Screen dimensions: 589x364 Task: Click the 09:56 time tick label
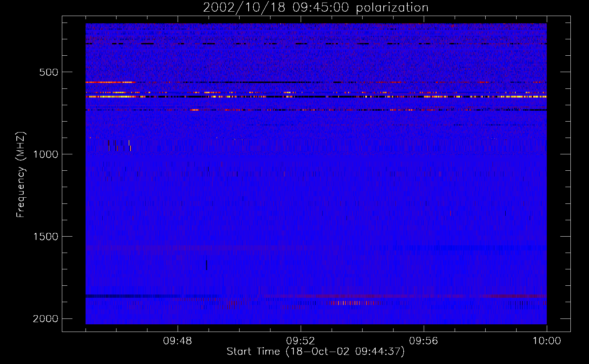424,341
